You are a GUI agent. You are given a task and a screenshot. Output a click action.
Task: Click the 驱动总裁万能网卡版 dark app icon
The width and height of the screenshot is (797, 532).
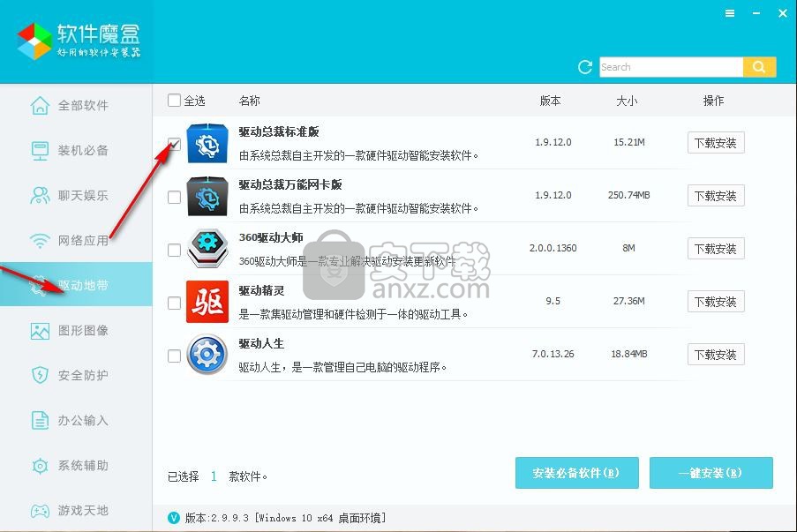[207, 197]
